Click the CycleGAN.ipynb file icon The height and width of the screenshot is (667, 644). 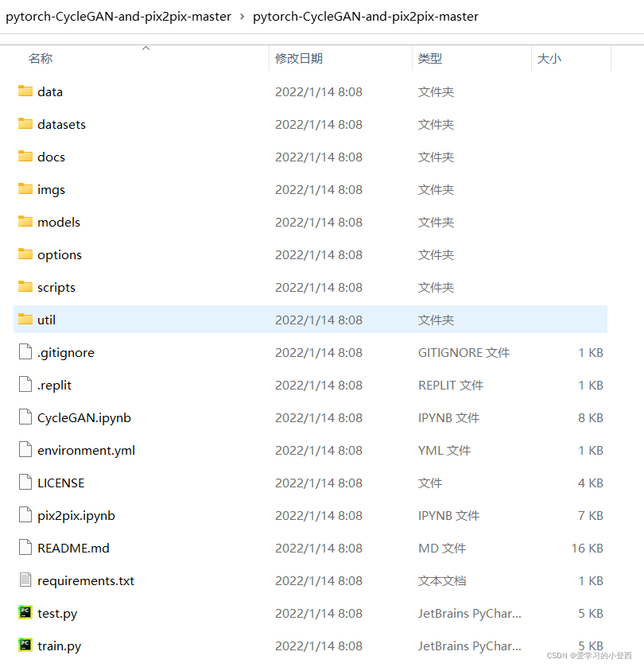tap(25, 417)
